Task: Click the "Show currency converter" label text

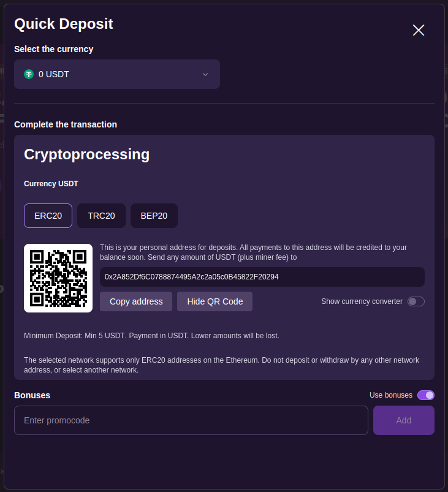Action: pyautogui.click(x=362, y=301)
